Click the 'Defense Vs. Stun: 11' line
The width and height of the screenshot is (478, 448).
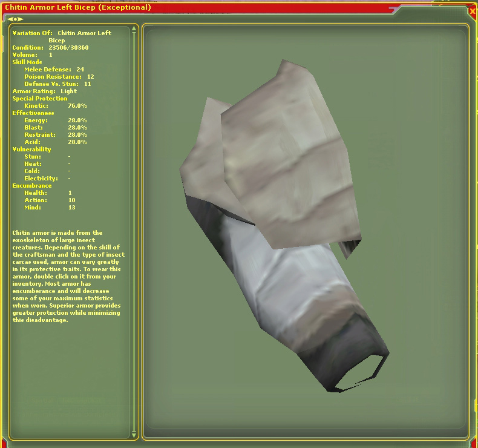click(x=57, y=84)
